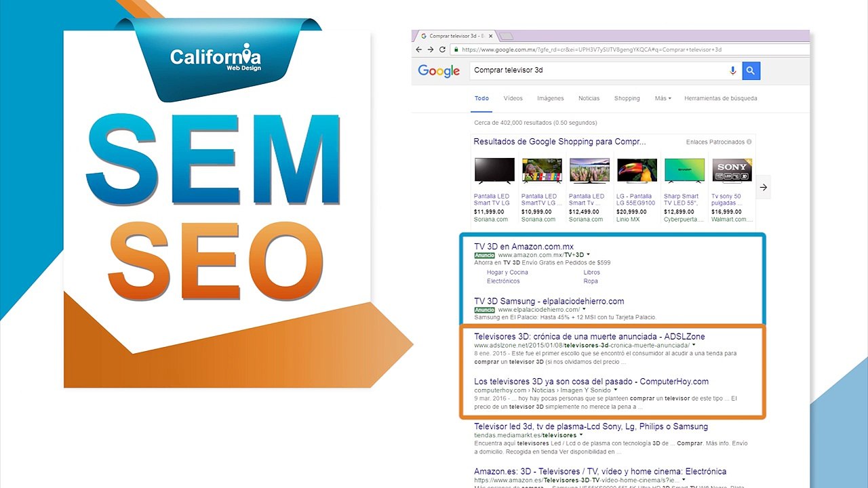The image size is (868, 488).
Task: Open the 'Libros' sitelink
Action: (x=591, y=272)
